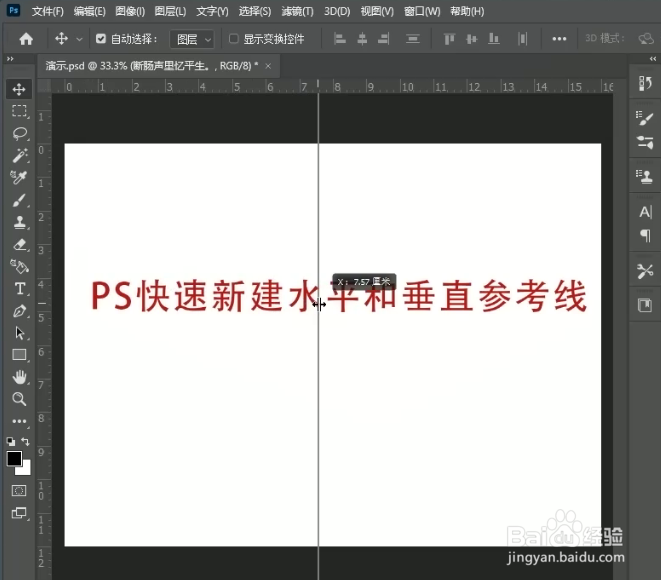
Task: Open the Character panel icon
Action: (x=645, y=212)
